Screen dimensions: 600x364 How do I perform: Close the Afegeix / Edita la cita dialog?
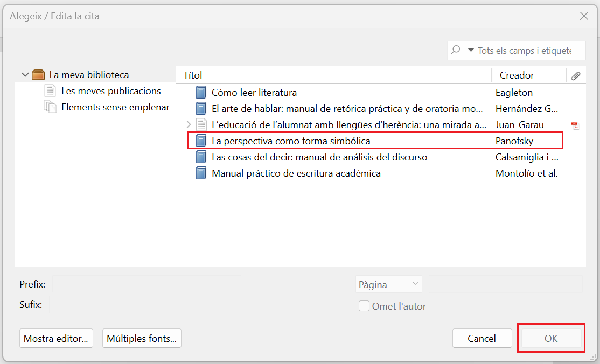pos(584,16)
